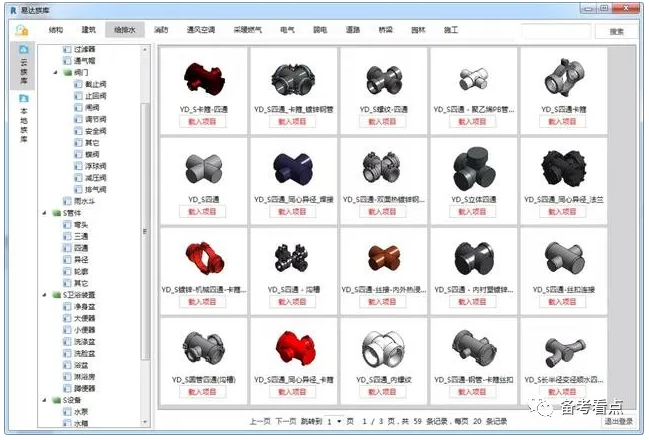Collapse the S卫浴装置 tree node arrow
Screen dimensions: 649x440
click(45, 295)
